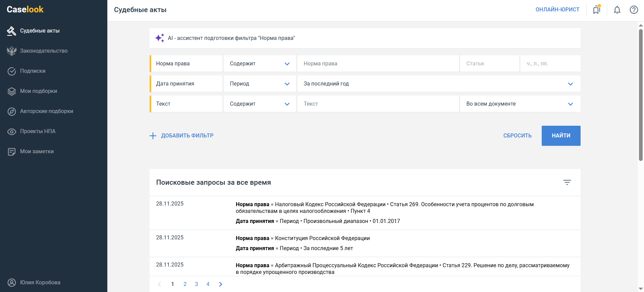Open Проекты НПА in the sidebar
This screenshot has height=292, width=644.
[38, 131]
